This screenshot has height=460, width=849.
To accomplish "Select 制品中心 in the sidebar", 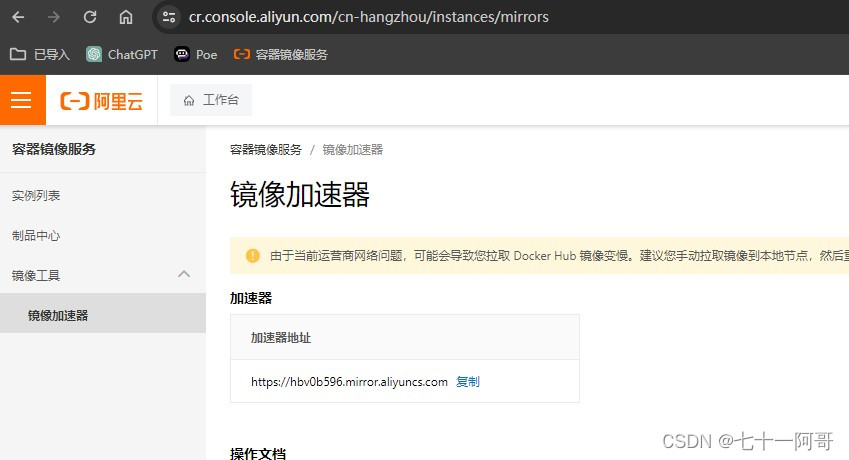I will (x=36, y=235).
